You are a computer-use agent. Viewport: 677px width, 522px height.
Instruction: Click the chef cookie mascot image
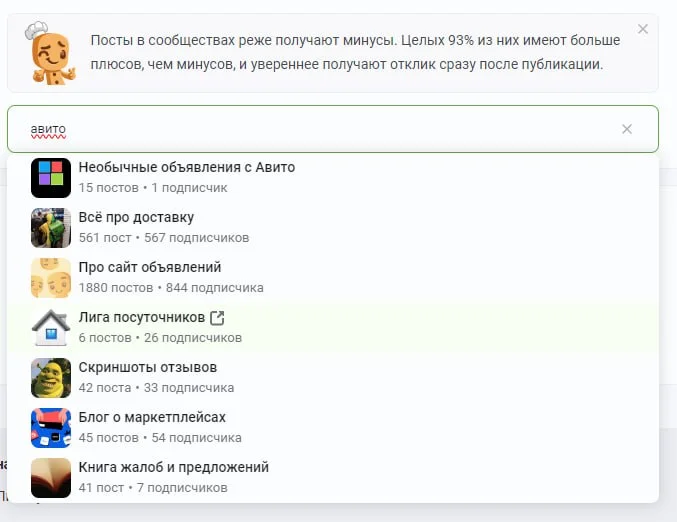[x=50, y=53]
